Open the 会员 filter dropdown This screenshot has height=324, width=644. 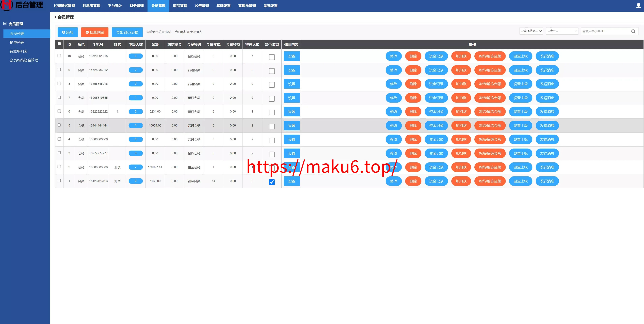click(562, 31)
